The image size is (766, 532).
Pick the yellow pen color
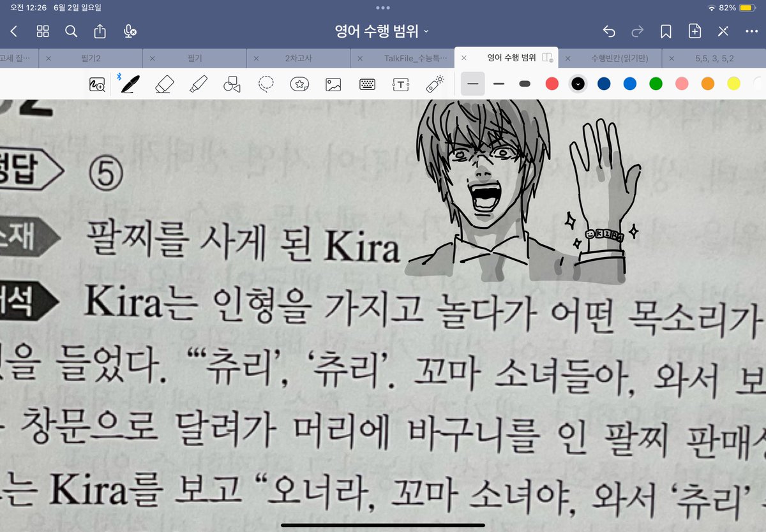733,84
